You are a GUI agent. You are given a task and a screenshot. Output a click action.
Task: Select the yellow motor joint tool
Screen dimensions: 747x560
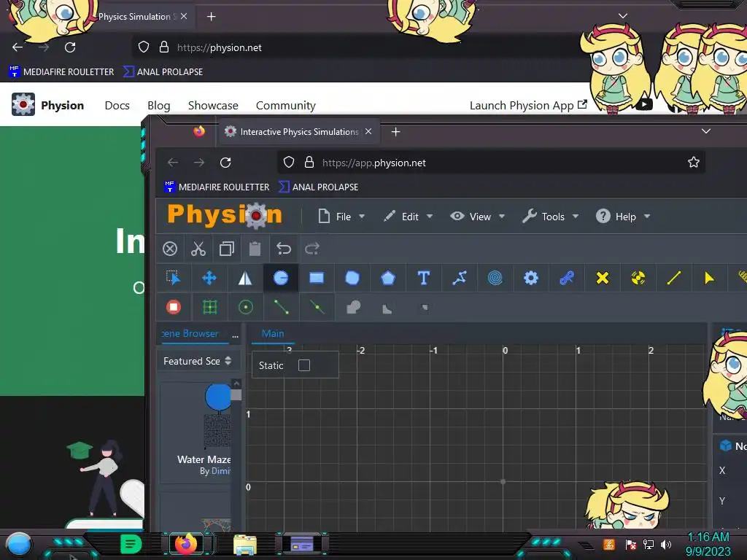(638, 278)
